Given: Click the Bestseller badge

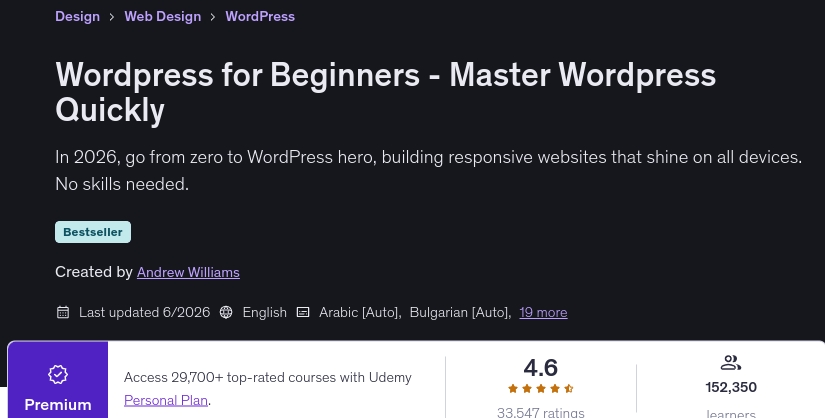Looking at the screenshot, I should 93,232.
